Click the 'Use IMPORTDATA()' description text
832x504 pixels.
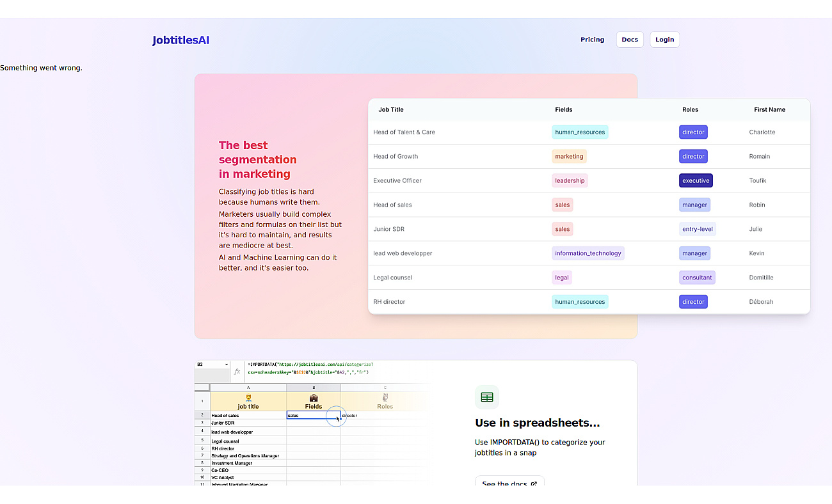pos(540,448)
